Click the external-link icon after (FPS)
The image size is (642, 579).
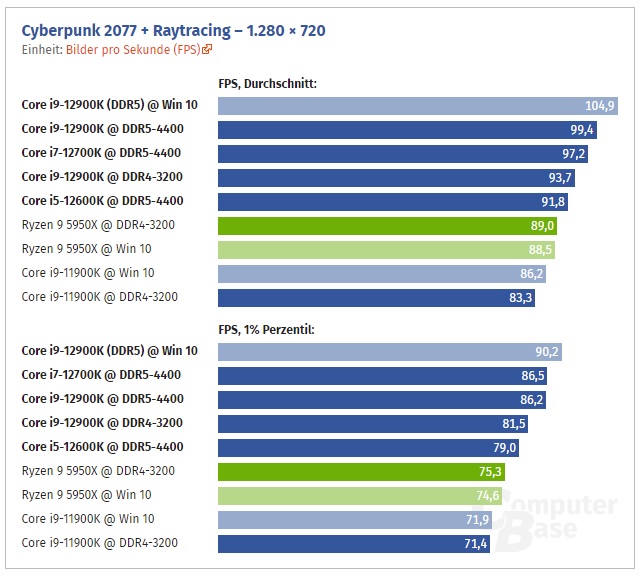pyautogui.click(x=207, y=49)
